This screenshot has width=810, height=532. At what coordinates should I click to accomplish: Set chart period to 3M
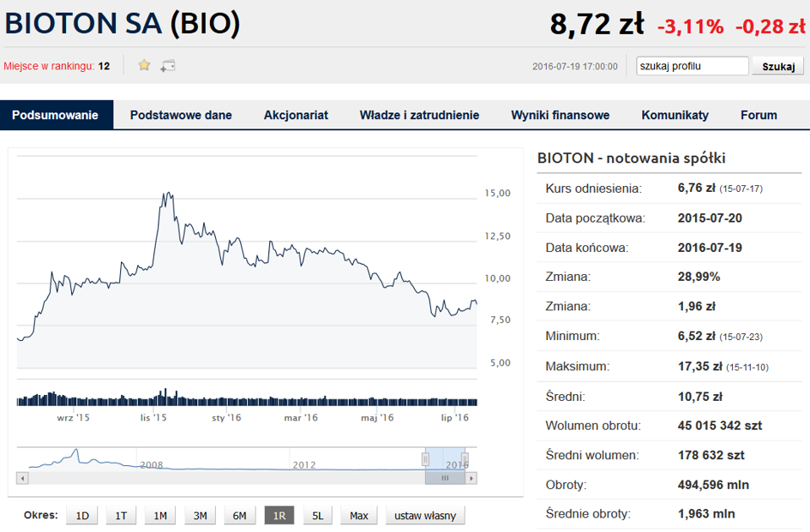(x=200, y=516)
